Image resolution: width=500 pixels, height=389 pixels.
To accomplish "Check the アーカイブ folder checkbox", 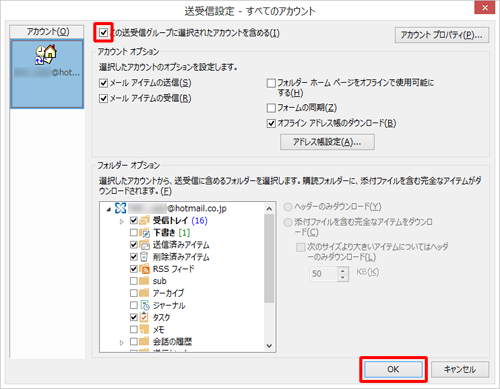I will click(134, 293).
